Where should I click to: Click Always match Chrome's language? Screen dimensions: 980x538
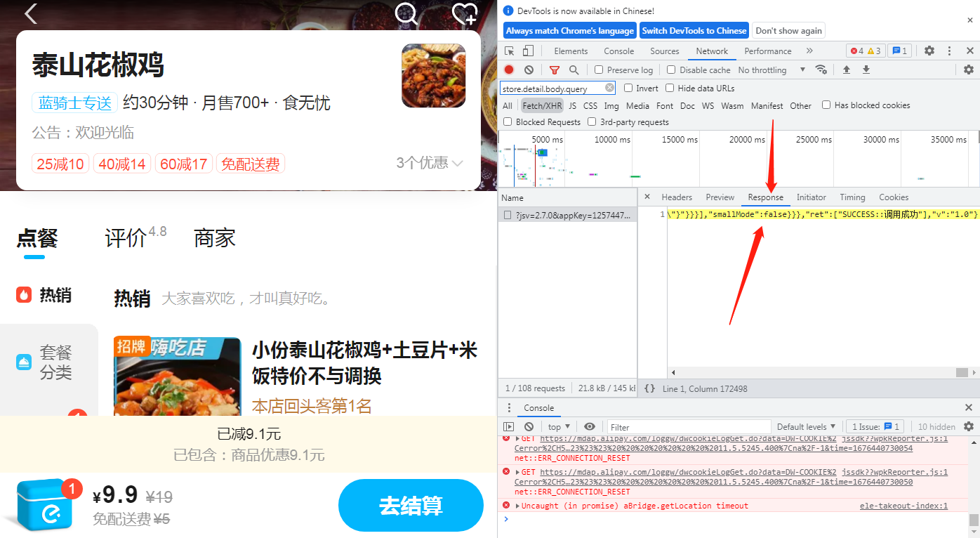pyautogui.click(x=570, y=31)
